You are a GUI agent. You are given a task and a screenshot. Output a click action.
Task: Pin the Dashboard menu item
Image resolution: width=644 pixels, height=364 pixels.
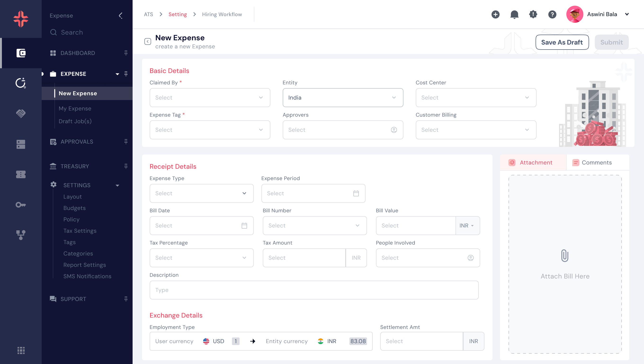(x=126, y=53)
